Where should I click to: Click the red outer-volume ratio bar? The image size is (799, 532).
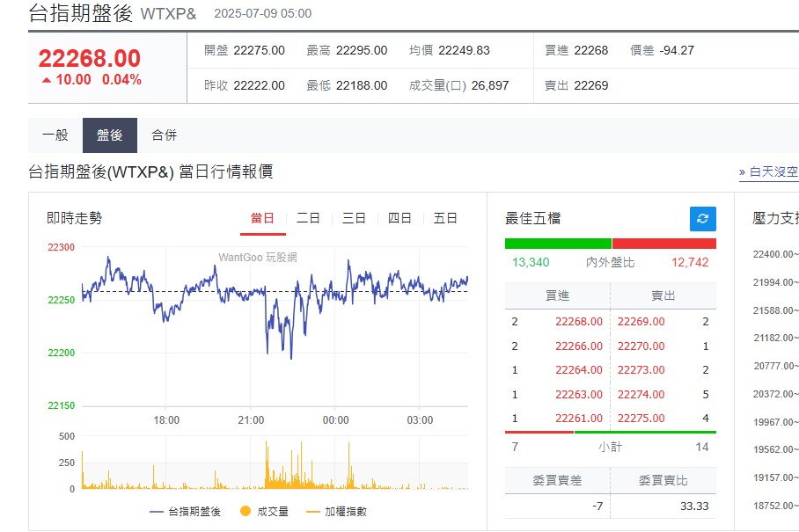coord(664,244)
